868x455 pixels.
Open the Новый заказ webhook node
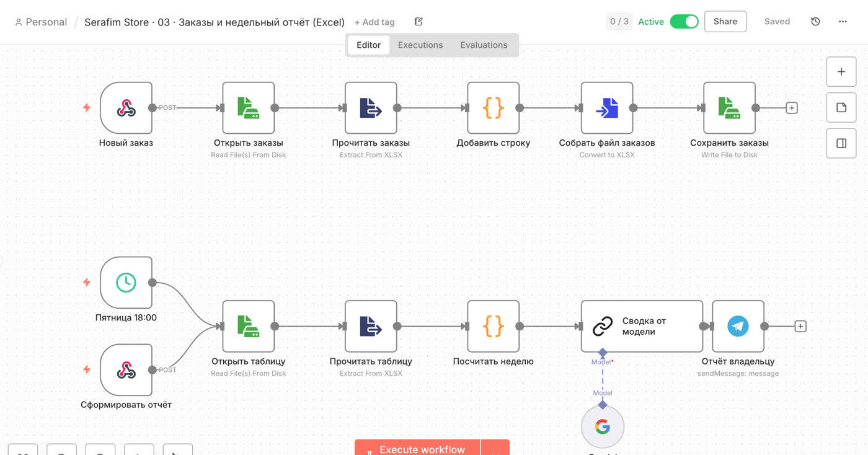pyautogui.click(x=126, y=108)
